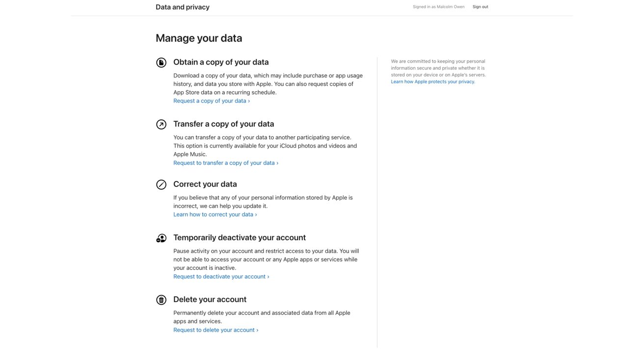Click the Signed in as Malcolm Owen text
The width and height of the screenshot is (644, 362).
click(x=439, y=7)
